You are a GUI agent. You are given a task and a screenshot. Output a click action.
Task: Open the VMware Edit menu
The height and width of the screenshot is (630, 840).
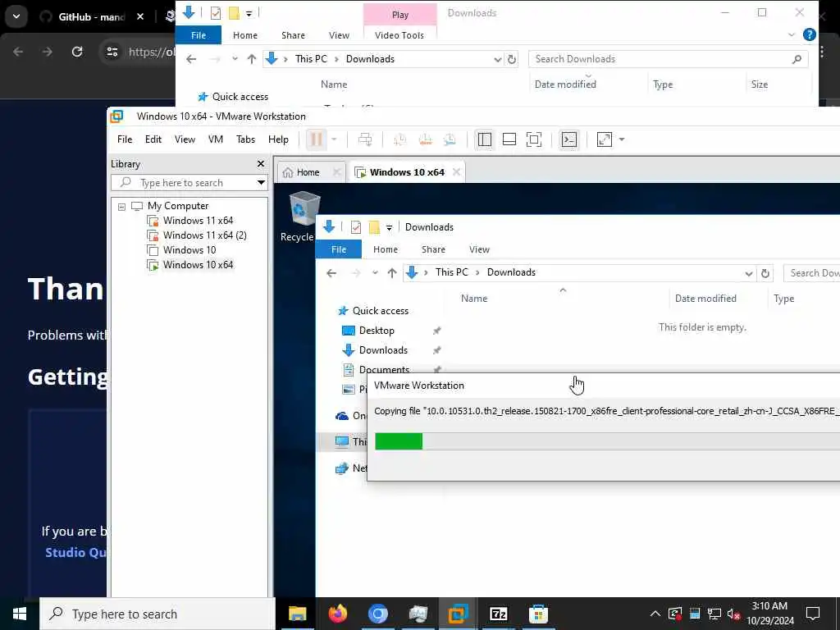click(153, 139)
